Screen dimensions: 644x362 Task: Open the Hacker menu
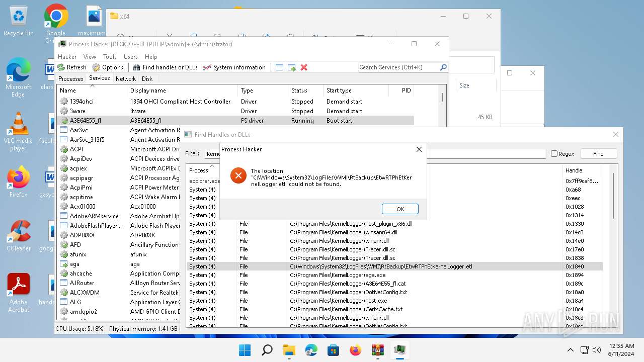tap(67, 57)
